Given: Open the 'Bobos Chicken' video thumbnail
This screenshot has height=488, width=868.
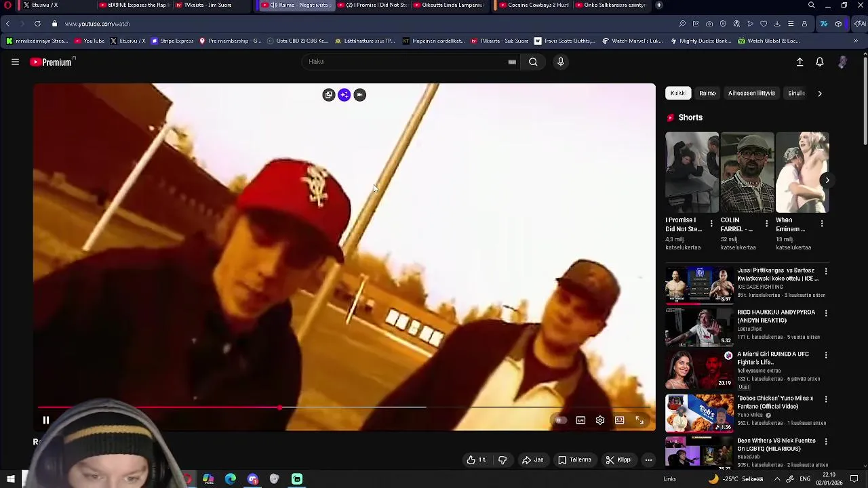Looking at the screenshot, I should (699, 413).
